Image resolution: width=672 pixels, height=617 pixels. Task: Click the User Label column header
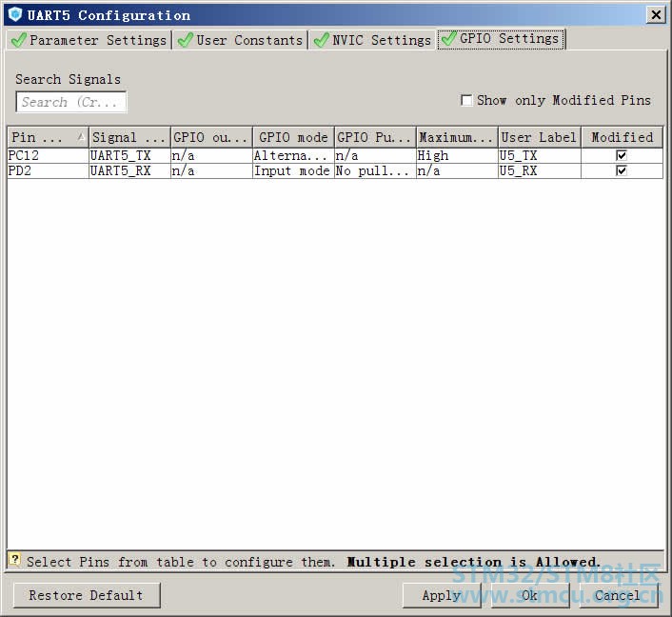539,137
